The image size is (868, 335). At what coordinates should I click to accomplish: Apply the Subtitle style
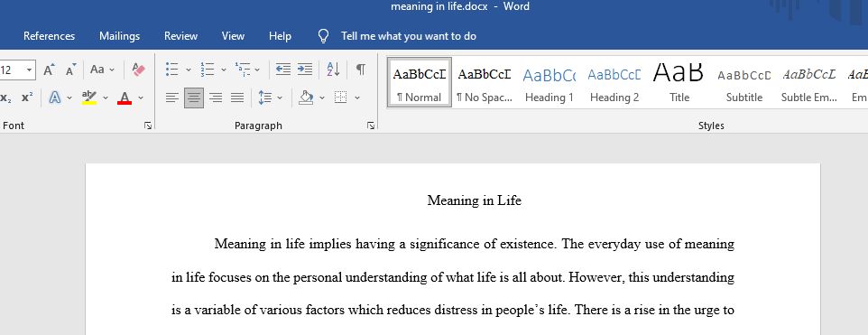744,82
